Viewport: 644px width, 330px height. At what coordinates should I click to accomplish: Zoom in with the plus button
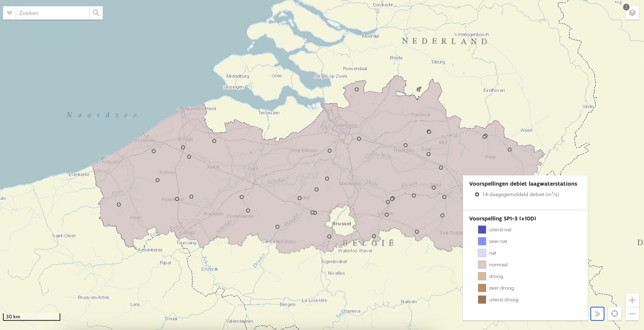point(632,300)
